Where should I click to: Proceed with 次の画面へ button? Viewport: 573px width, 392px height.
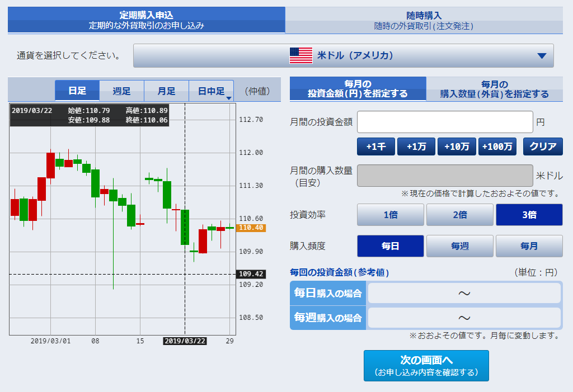point(426,366)
